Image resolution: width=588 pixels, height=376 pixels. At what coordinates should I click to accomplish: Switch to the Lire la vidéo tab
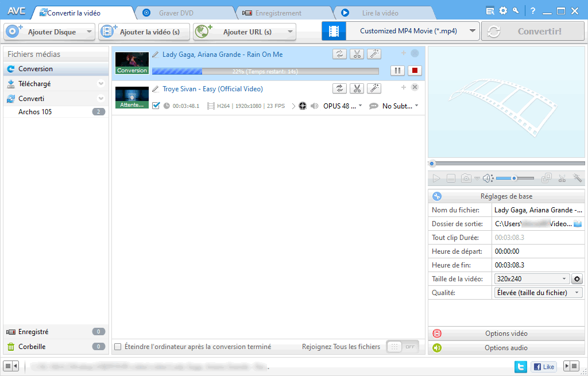point(384,13)
